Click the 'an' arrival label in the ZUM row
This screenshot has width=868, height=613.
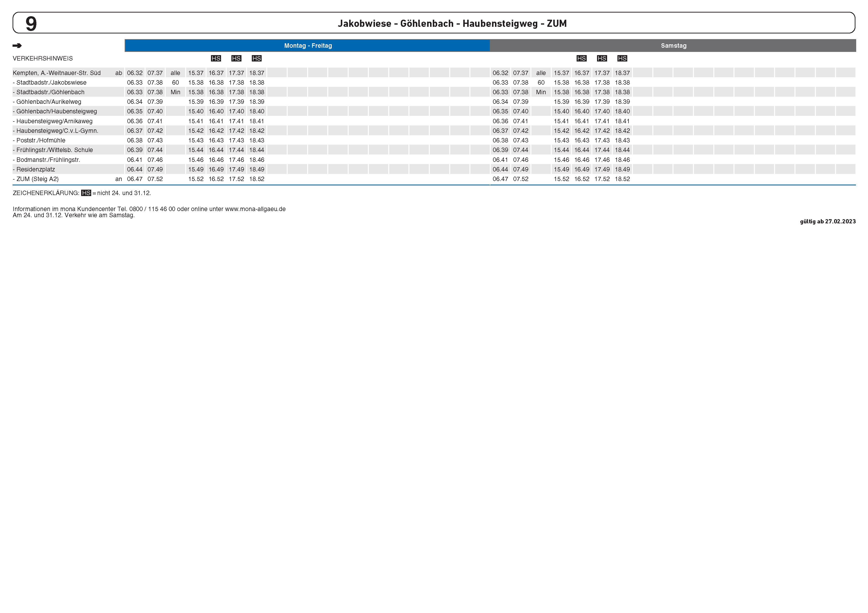click(x=119, y=179)
